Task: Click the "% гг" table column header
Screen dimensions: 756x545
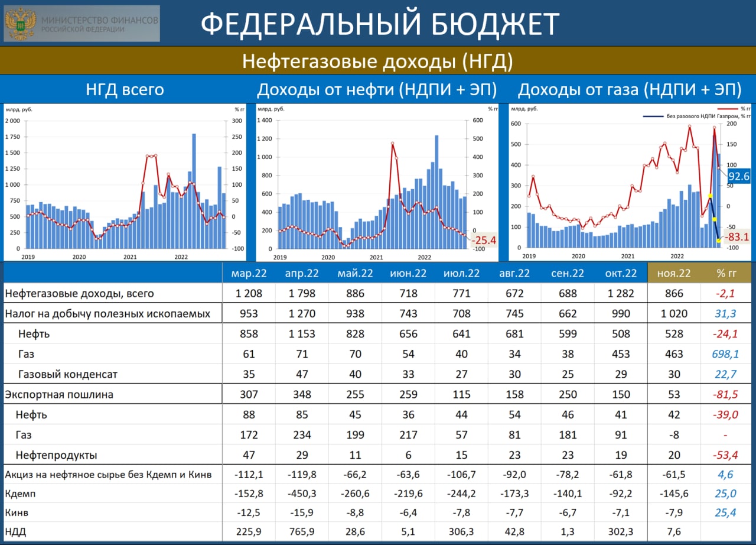Action: coord(726,274)
